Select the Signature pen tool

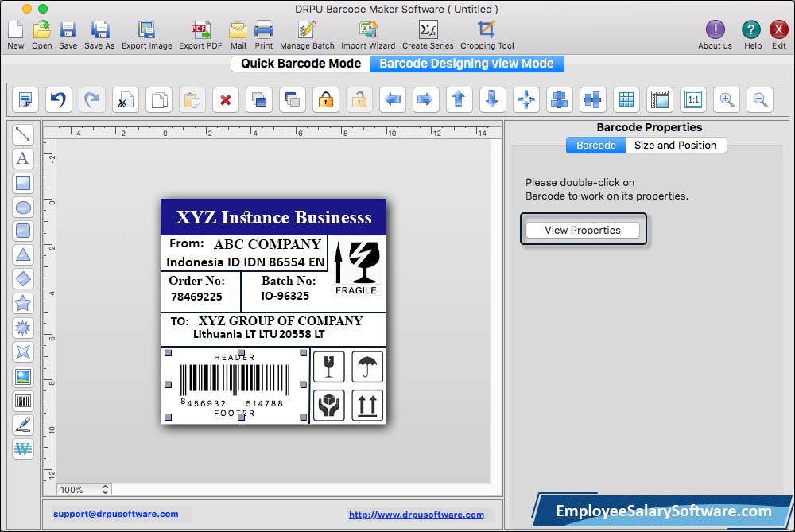click(x=23, y=425)
